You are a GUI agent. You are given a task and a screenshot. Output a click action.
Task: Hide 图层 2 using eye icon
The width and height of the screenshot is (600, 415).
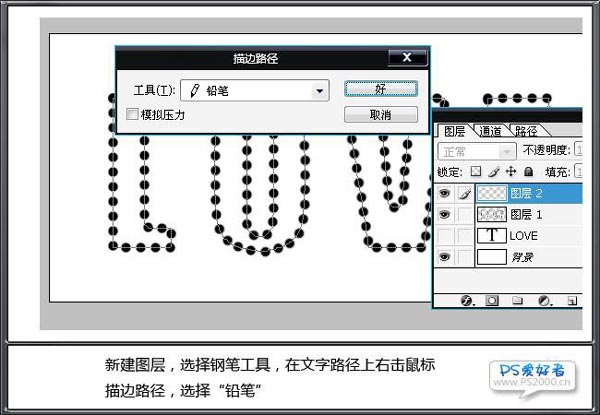tap(445, 193)
